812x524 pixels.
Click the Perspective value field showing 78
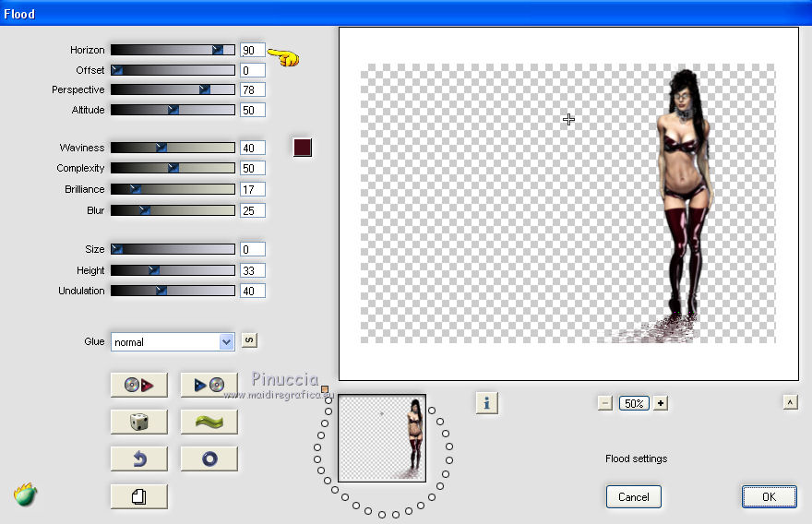point(253,89)
